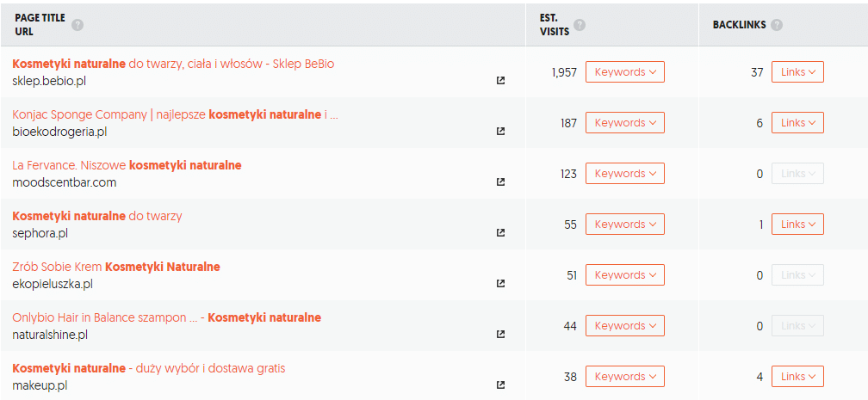Expand Links dropdown with 6 backlinks

[x=797, y=123]
